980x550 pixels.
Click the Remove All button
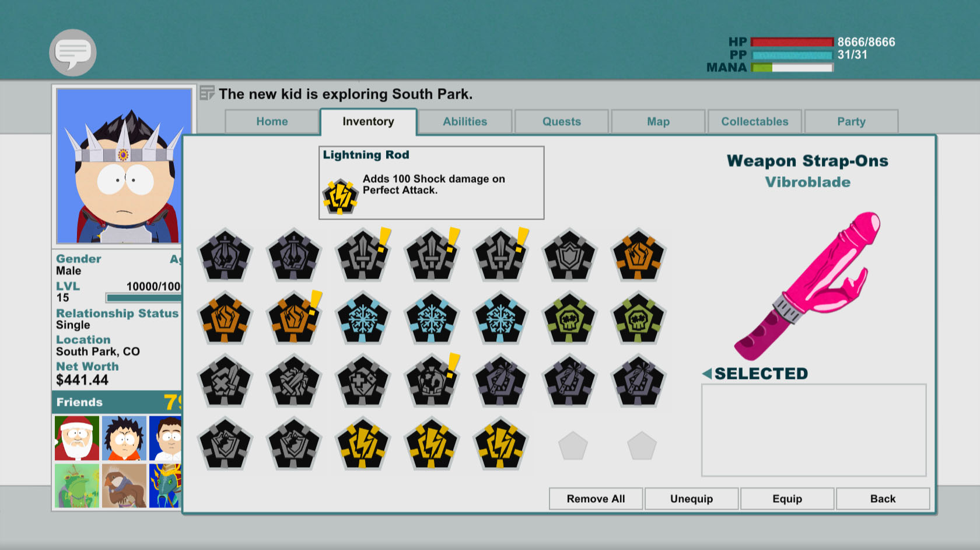[x=596, y=499]
